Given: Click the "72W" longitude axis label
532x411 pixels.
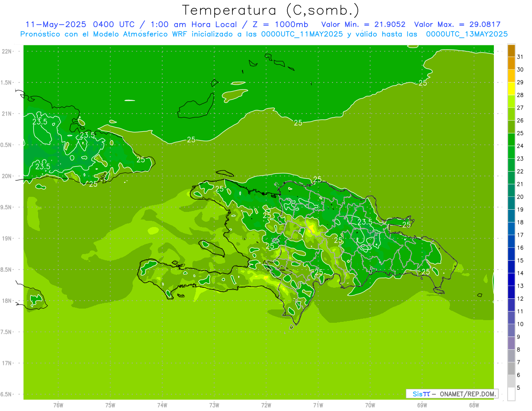Looking at the screenshot, I should point(266,405).
